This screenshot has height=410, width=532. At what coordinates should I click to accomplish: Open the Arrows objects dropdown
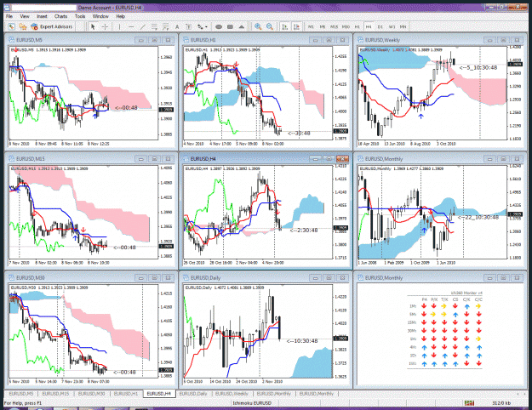203,26
